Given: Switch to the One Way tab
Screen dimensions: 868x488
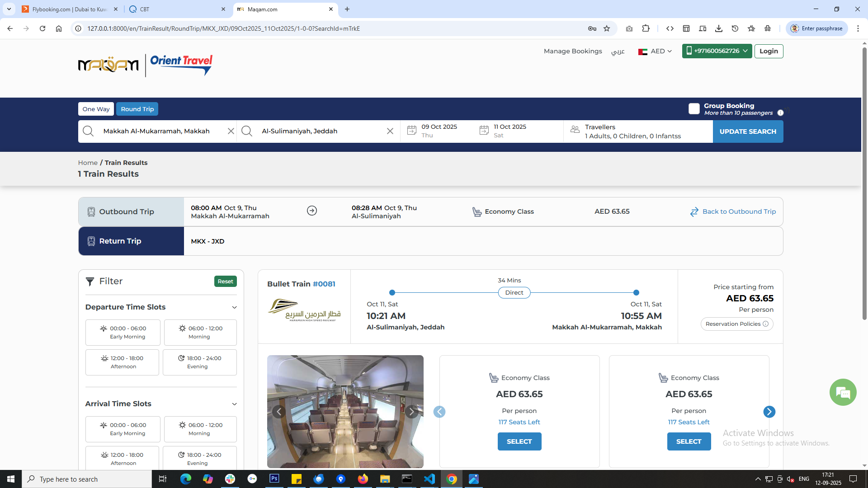Looking at the screenshot, I should (x=96, y=109).
